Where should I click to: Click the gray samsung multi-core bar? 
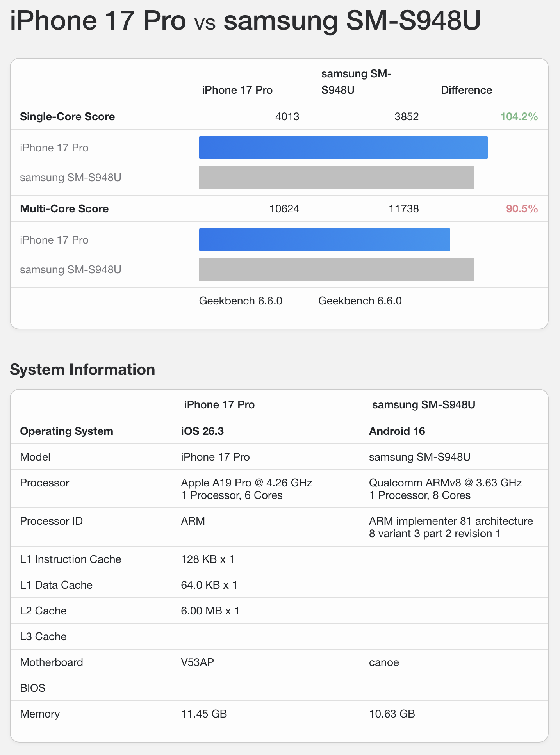coord(337,269)
